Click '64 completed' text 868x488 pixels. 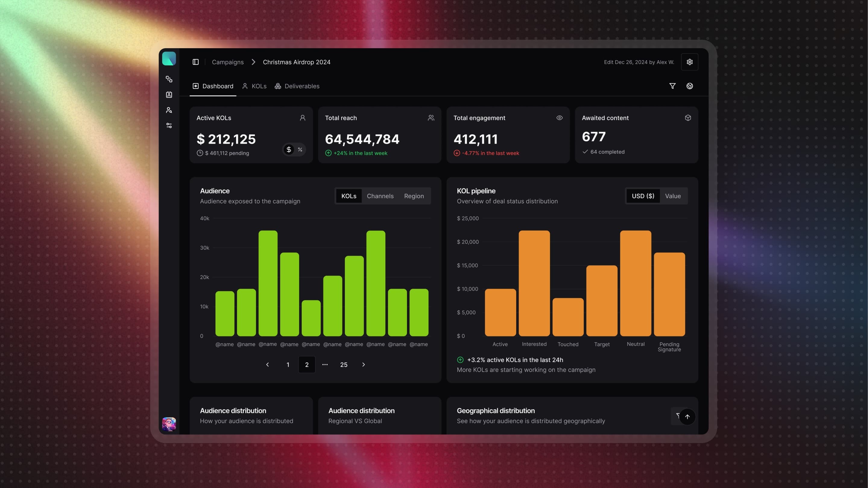pos(607,152)
